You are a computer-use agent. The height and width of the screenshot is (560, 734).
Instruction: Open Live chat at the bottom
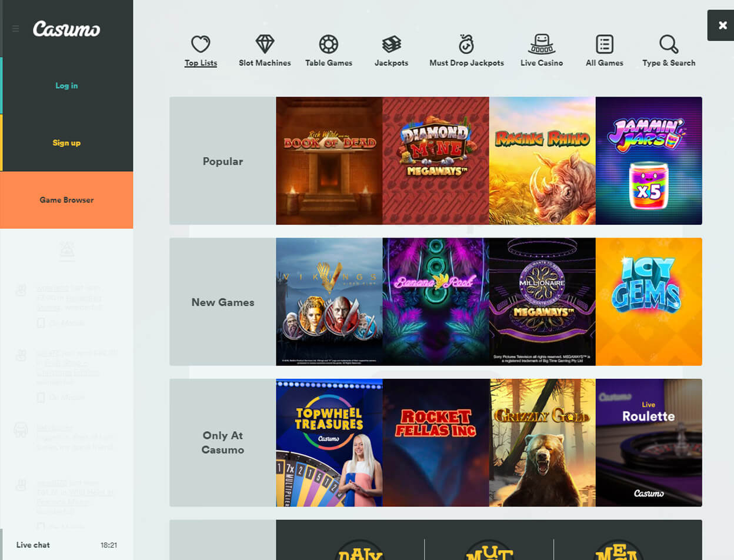(34, 545)
